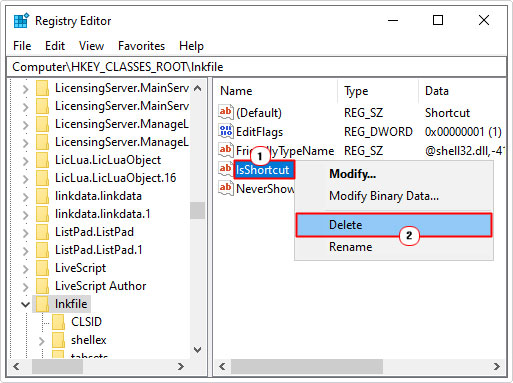
Task: Click the string icon beside (Default) value
Action: click(x=225, y=112)
